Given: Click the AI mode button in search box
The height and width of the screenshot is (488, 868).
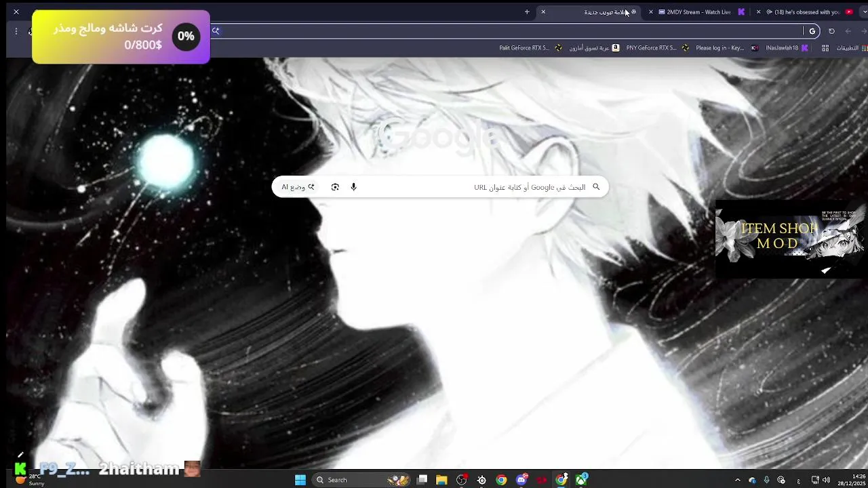Looking at the screenshot, I should tap(298, 187).
